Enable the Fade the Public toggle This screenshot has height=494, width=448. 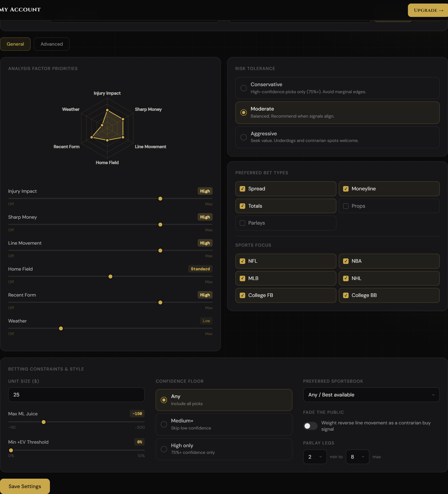point(310,426)
